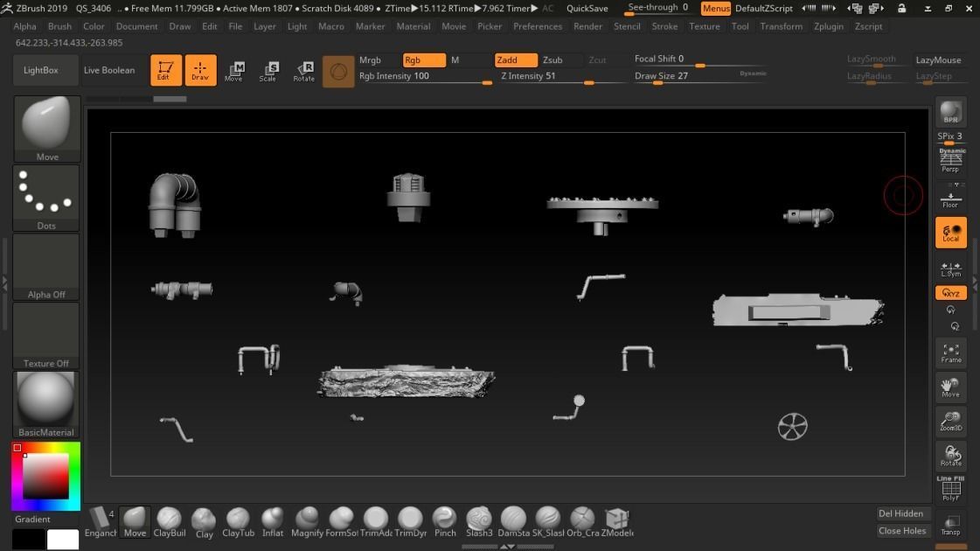This screenshot has height=551, width=980.
Task: Adjust the Rgb Intensity slider
Action: point(425,77)
